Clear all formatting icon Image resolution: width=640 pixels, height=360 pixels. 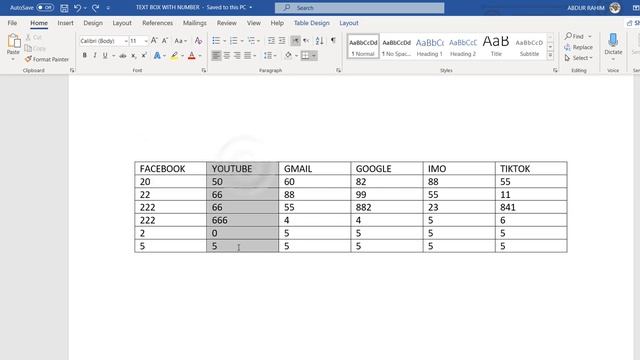(x=198, y=40)
